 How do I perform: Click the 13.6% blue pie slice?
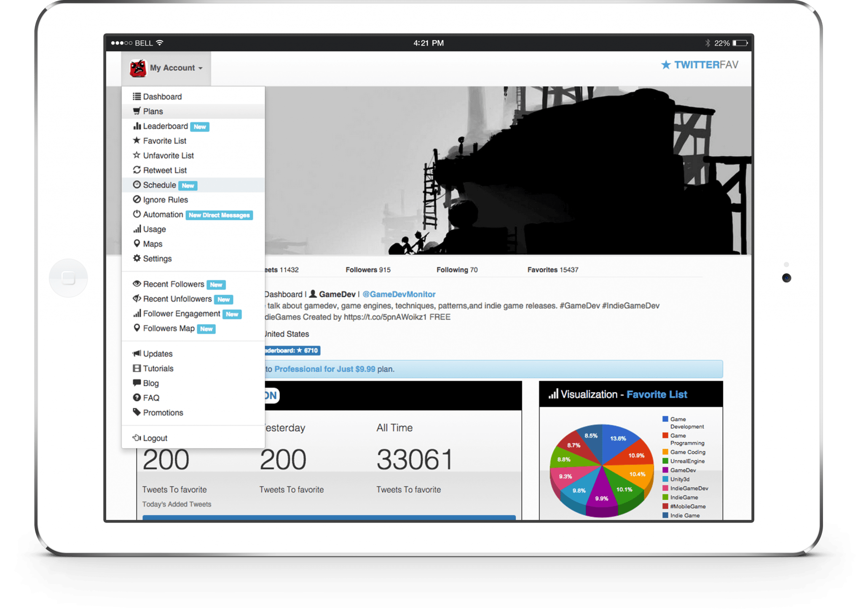(616, 442)
